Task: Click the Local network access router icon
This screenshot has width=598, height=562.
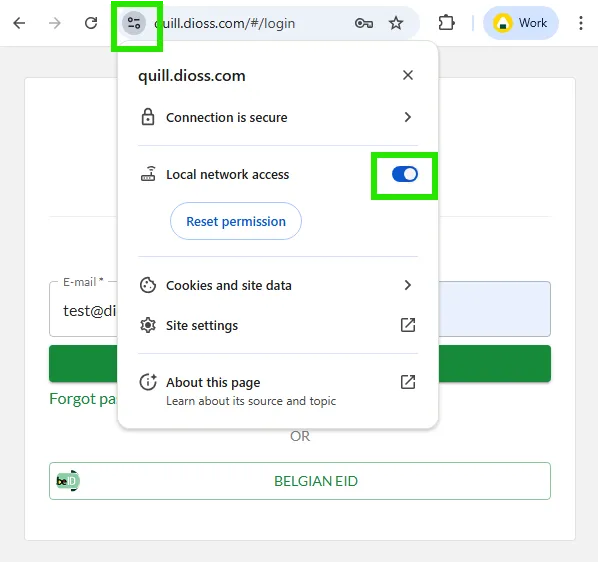Action: (148, 174)
